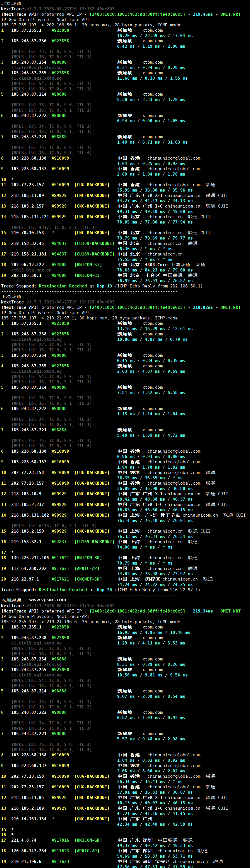This screenshot has height=868, width=250.
Task: Click the '[UNICOM-SH]' tag
Action: [x=88, y=558]
